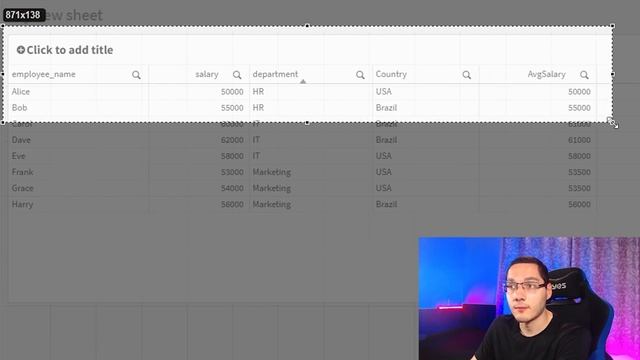Select the Grace cell

point(22,188)
